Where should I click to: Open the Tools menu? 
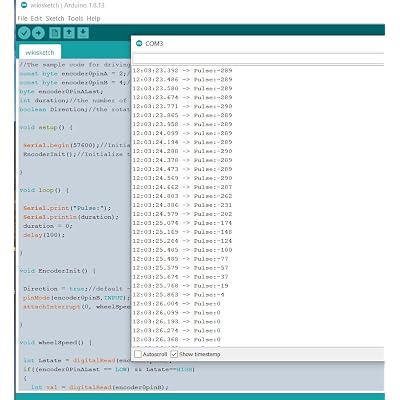point(75,18)
